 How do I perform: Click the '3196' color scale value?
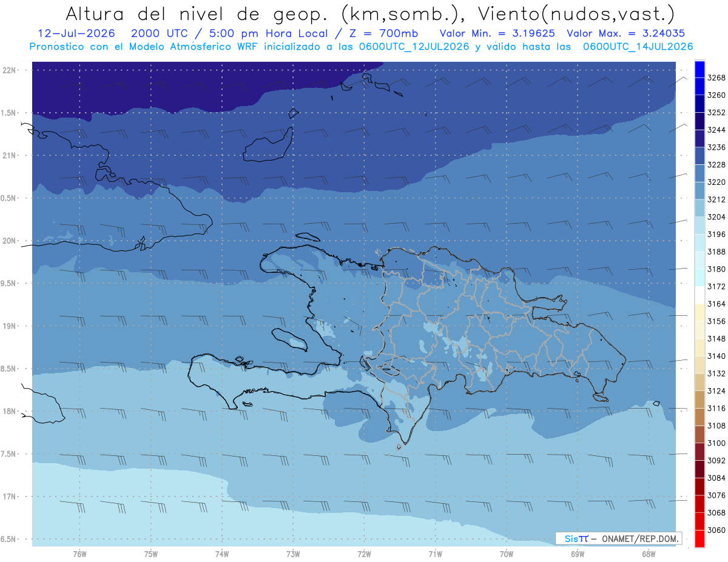tap(716, 234)
